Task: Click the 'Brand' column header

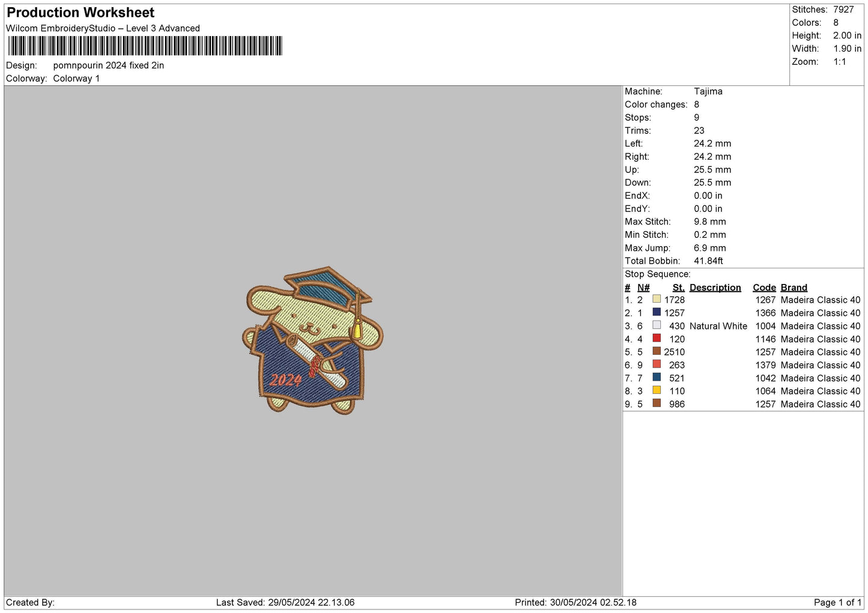Action: coord(794,288)
